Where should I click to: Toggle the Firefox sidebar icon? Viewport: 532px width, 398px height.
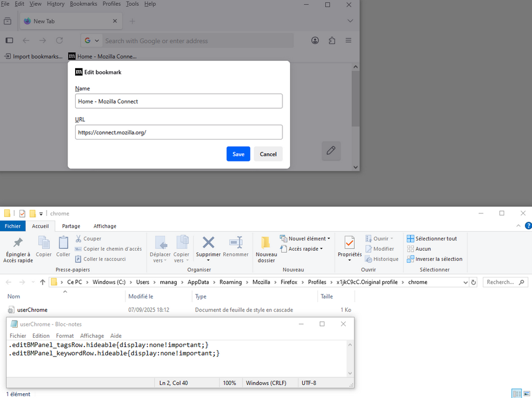(9, 41)
